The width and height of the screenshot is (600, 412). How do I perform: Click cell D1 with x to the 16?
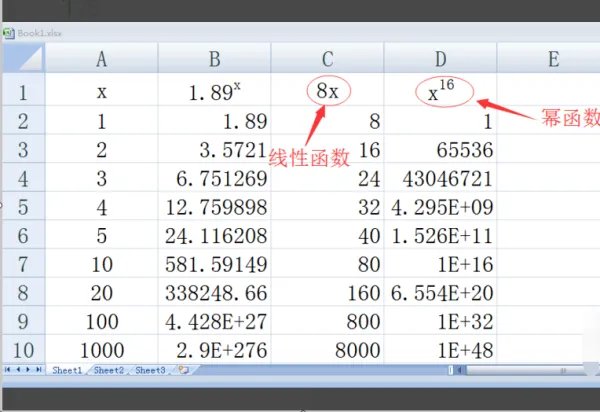tap(440, 90)
